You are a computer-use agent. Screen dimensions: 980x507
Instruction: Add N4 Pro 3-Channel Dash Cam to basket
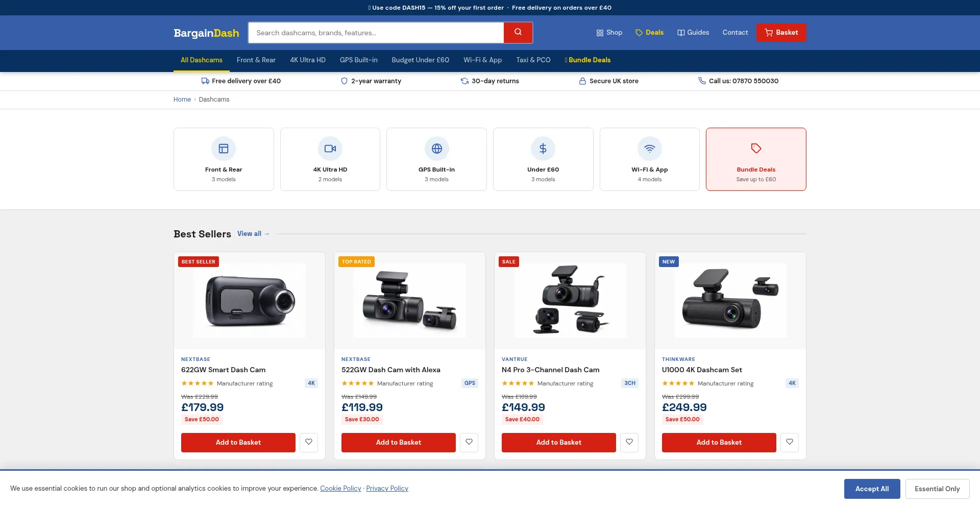[x=559, y=443]
